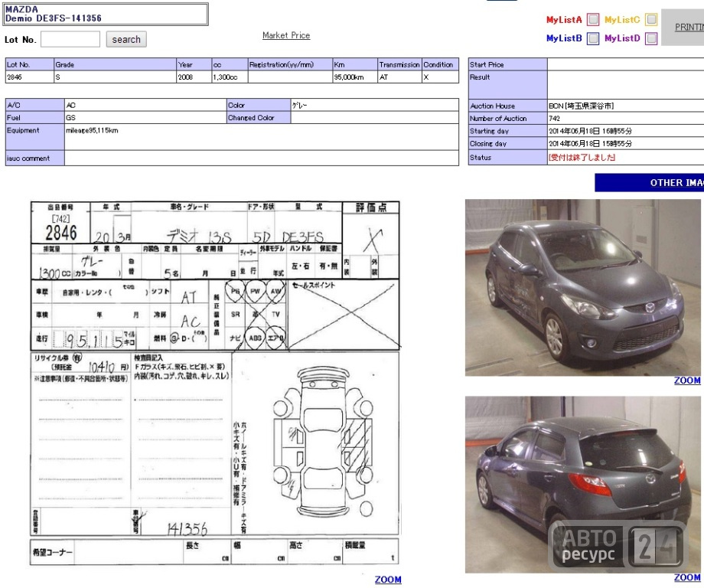Click the 'Grade' column header
The image size is (704, 588).
(64, 64)
